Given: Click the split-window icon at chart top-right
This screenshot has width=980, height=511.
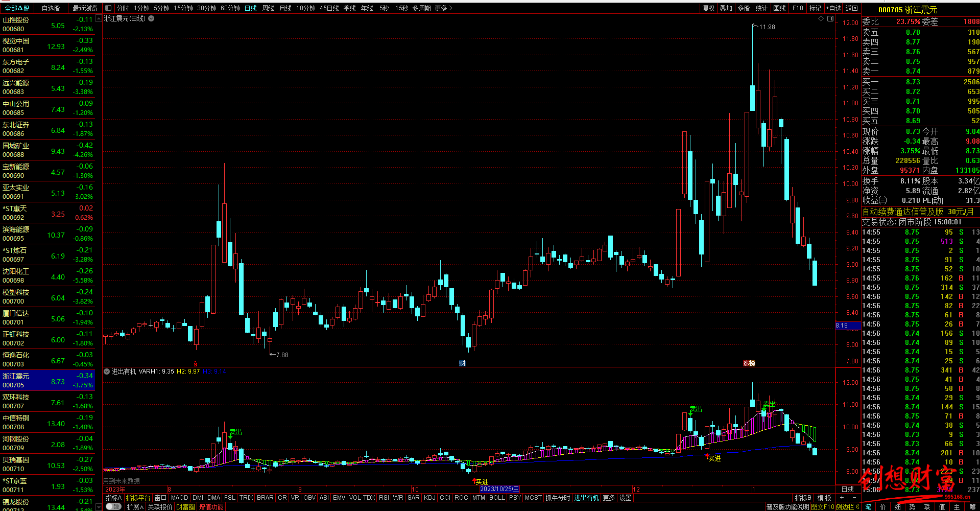Looking at the screenshot, I should (830, 18).
